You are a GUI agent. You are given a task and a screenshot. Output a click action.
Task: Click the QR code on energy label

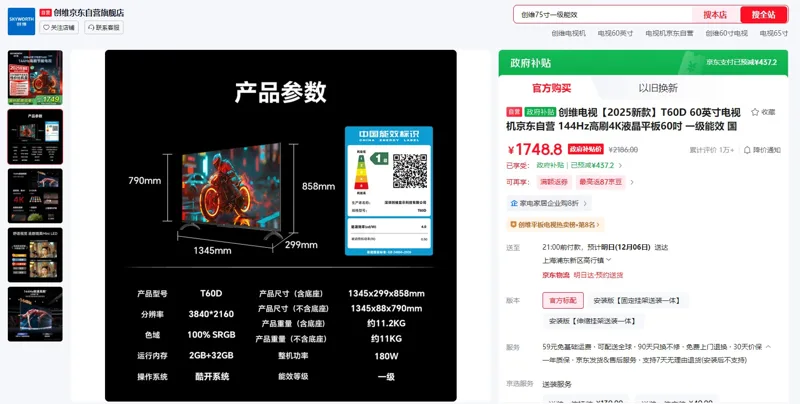[410, 171]
